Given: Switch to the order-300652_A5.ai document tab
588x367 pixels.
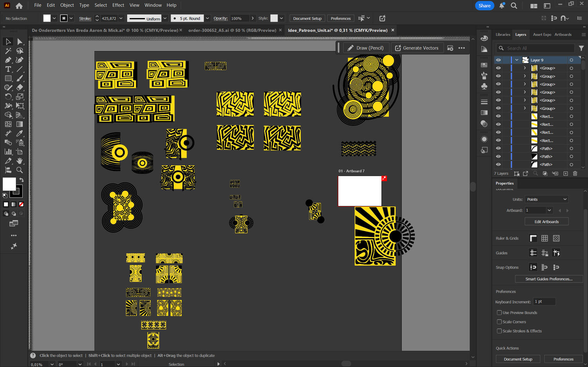Looking at the screenshot, I should (x=234, y=30).
